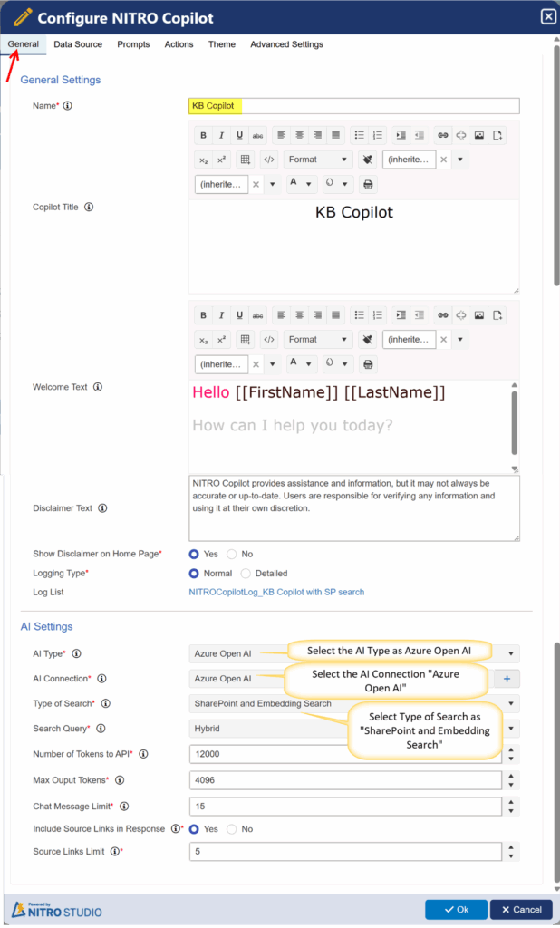Click subscript in the Copilot Title toolbar
560x928 pixels.
[203, 159]
